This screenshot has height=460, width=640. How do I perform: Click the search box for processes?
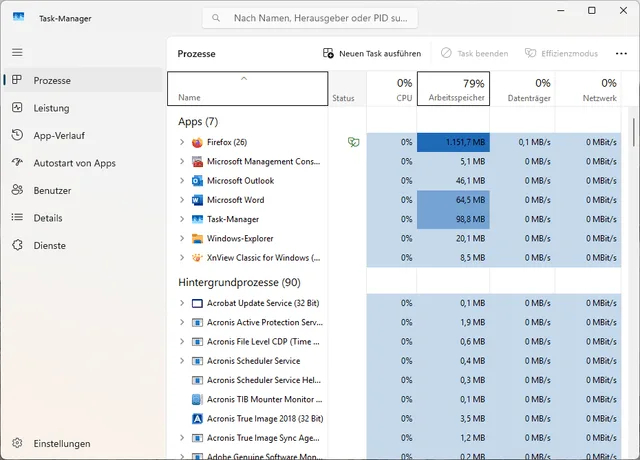[310, 18]
